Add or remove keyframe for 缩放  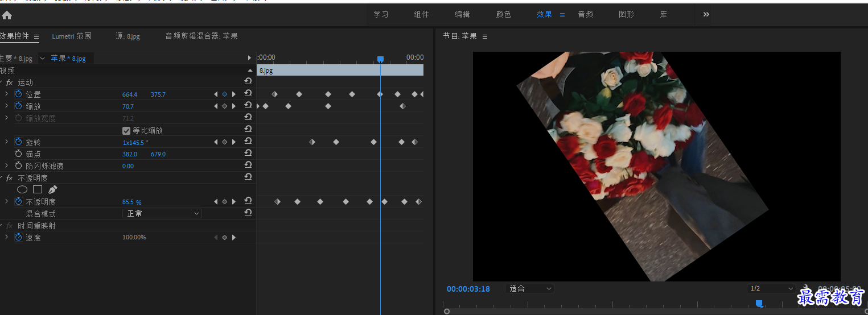point(224,106)
